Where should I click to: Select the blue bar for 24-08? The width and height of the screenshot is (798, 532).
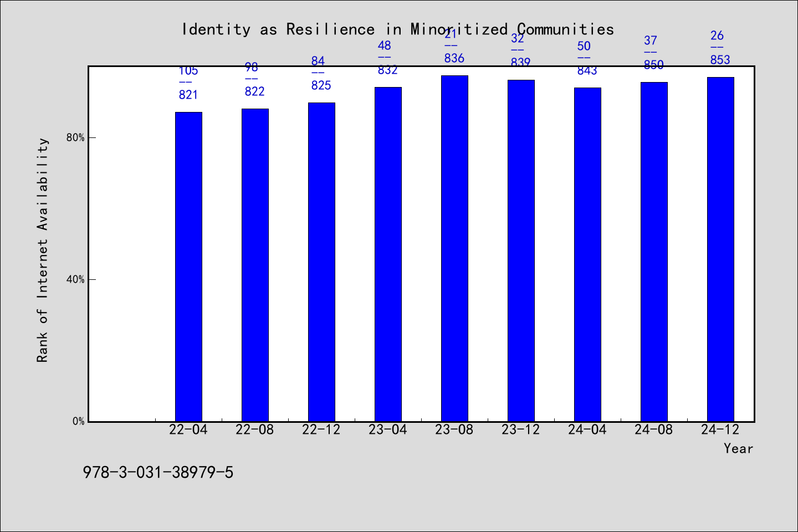(x=654, y=252)
